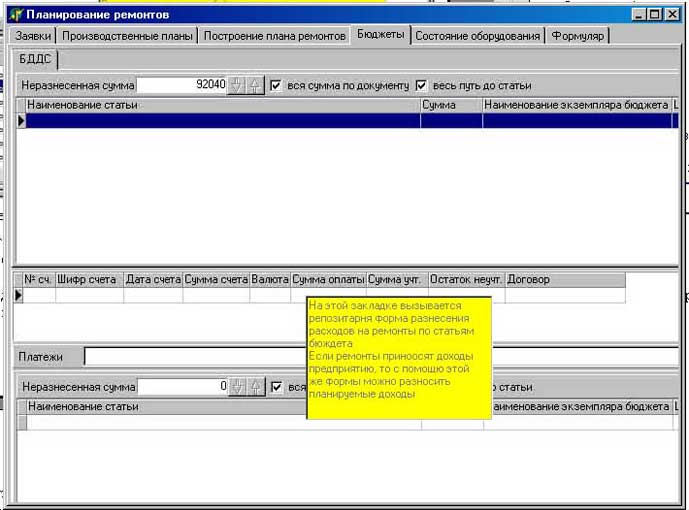
Task: Click the lower Неразнесенная сумма field
Action: point(182,387)
